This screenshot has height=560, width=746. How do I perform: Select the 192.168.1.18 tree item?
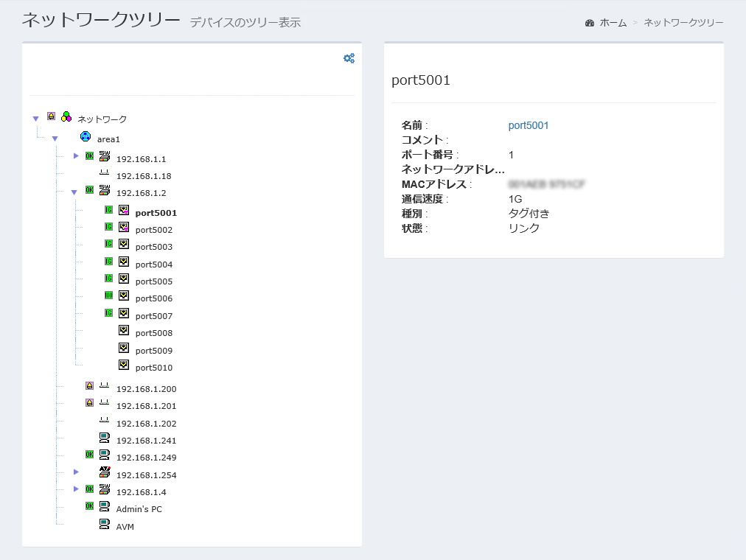(x=144, y=176)
